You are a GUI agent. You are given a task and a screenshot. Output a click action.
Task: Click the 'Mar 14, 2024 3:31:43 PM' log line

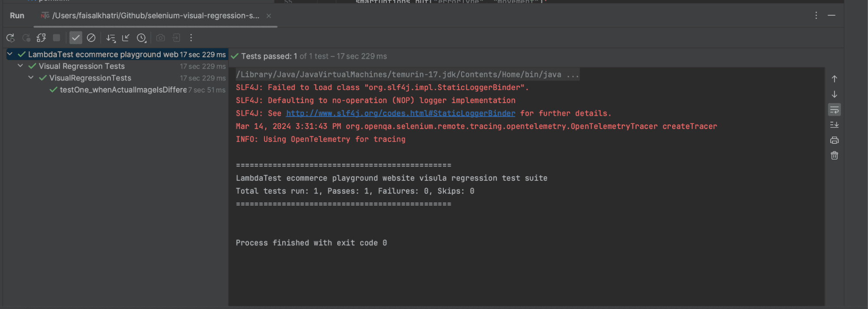476,126
